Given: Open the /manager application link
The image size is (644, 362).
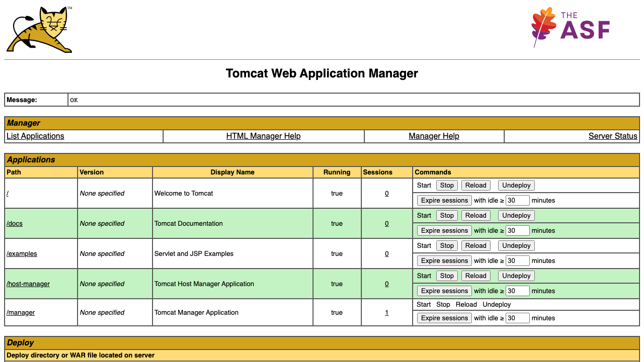Looking at the screenshot, I should click(21, 313).
